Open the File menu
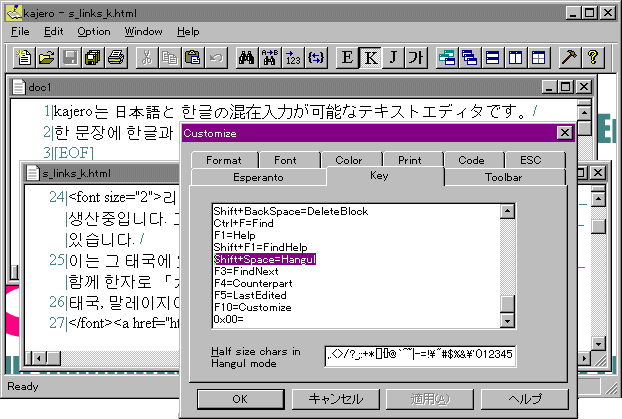 point(20,31)
